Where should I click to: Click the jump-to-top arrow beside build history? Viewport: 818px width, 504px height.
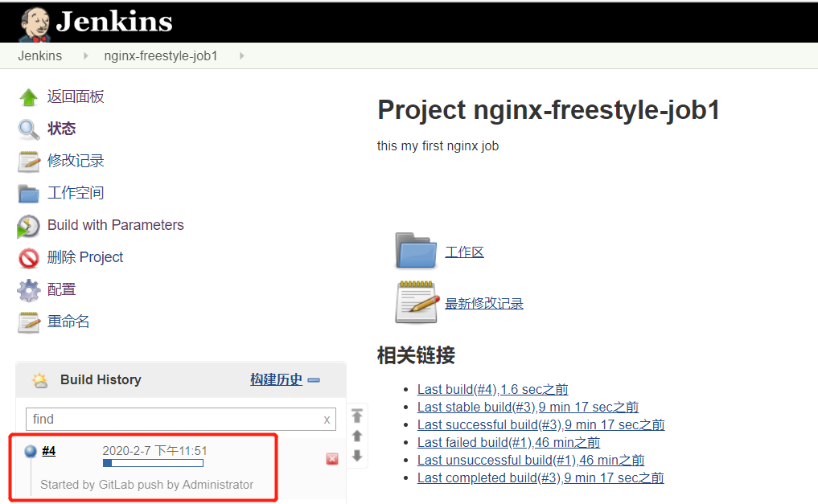tap(357, 416)
